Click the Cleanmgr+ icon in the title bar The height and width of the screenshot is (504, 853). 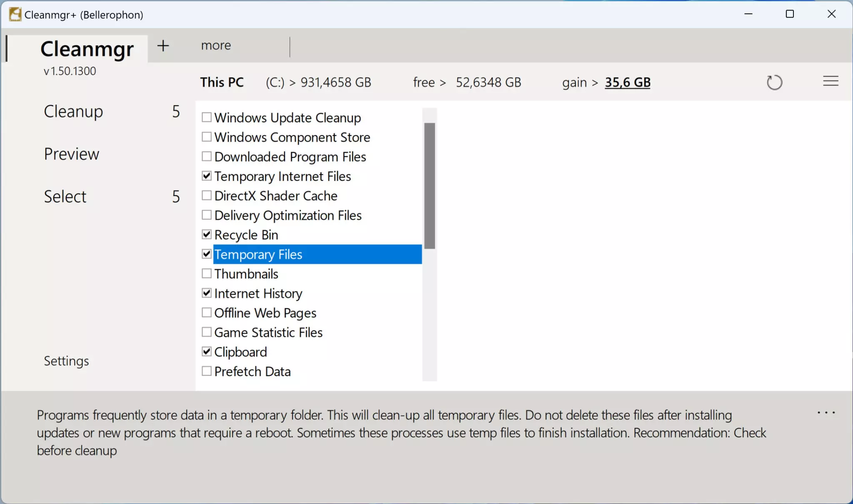coord(14,14)
